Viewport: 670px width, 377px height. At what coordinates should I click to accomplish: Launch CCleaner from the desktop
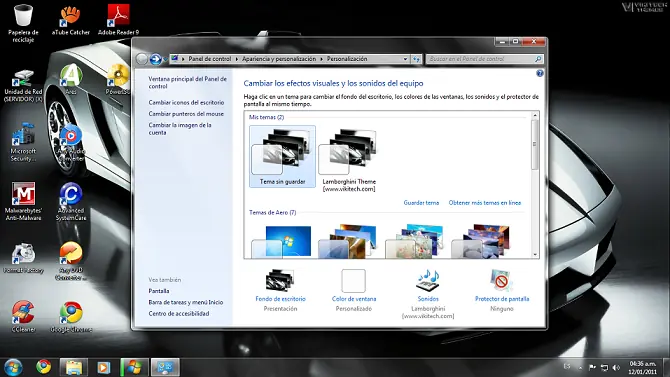click(23, 317)
